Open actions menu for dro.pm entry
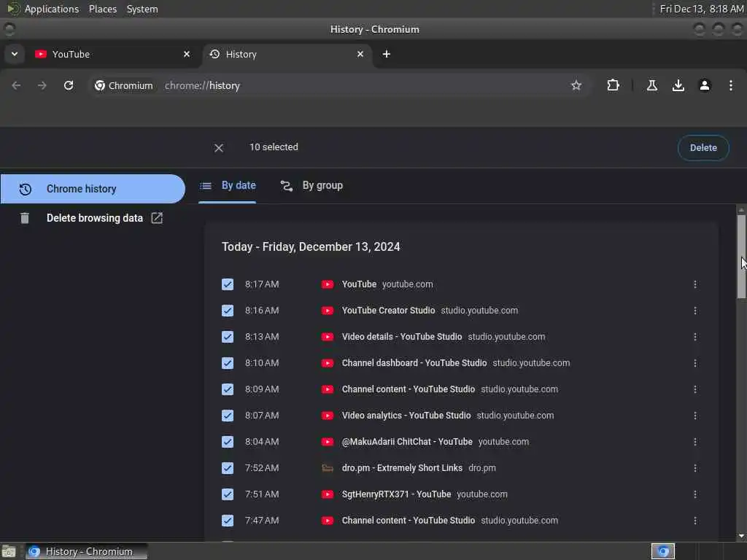Image resolution: width=747 pixels, height=560 pixels. (x=695, y=468)
